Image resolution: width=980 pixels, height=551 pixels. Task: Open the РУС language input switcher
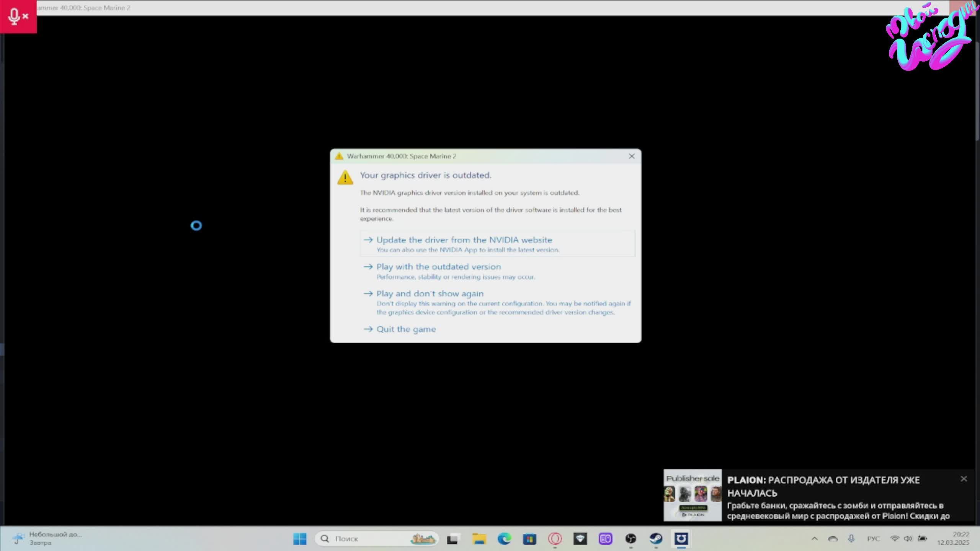coord(873,539)
